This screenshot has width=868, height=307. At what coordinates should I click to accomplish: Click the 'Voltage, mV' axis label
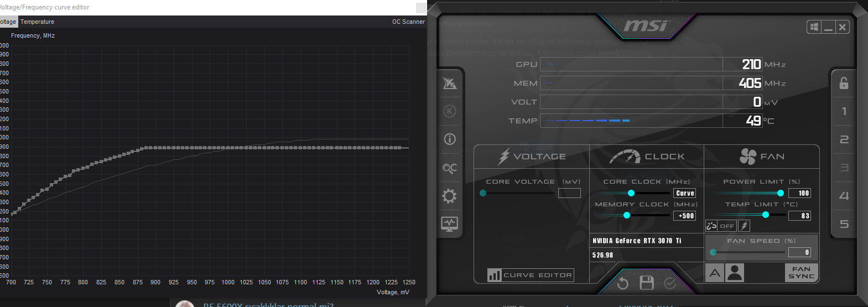pos(393,292)
